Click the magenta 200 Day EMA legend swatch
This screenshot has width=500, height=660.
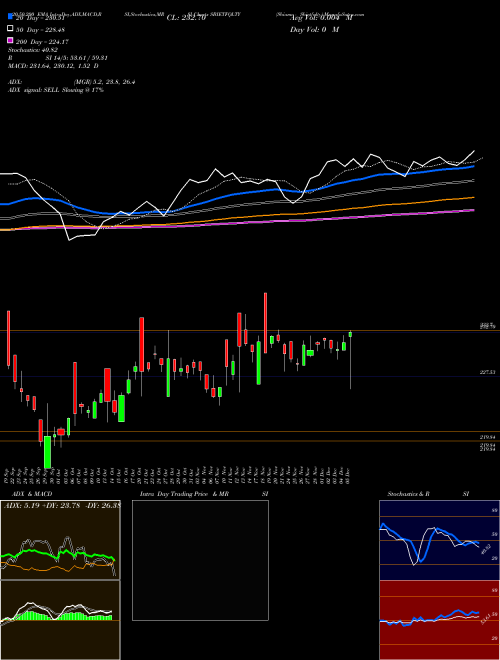point(10,41)
